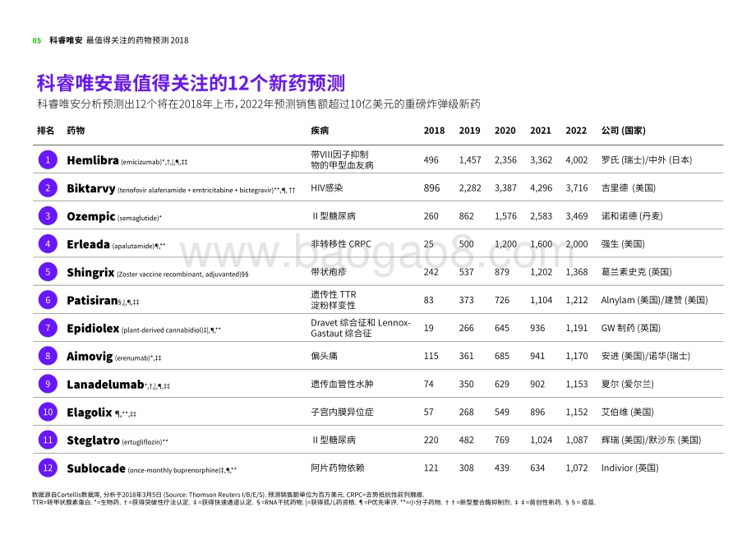Screen dimensions: 756x535
Task: Select the drug name Erleada
Action: point(88,244)
